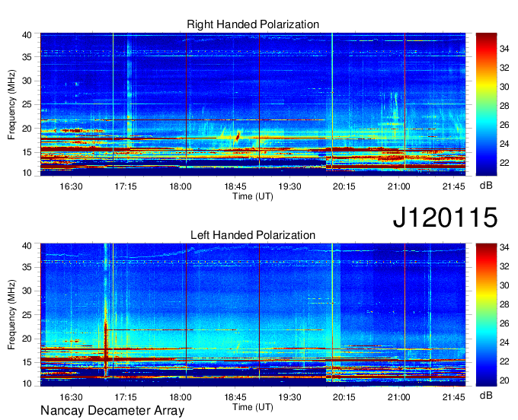Viewport: 518px width, 420px height.
Task: Click the "15" frequency tick of Right Handed plot
Action: (x=27, y=152)
